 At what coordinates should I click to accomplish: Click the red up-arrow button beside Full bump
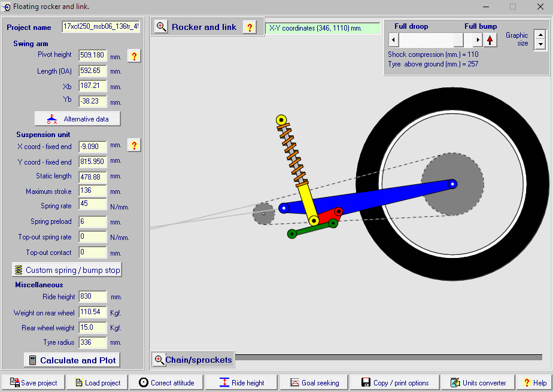point(490,40)
